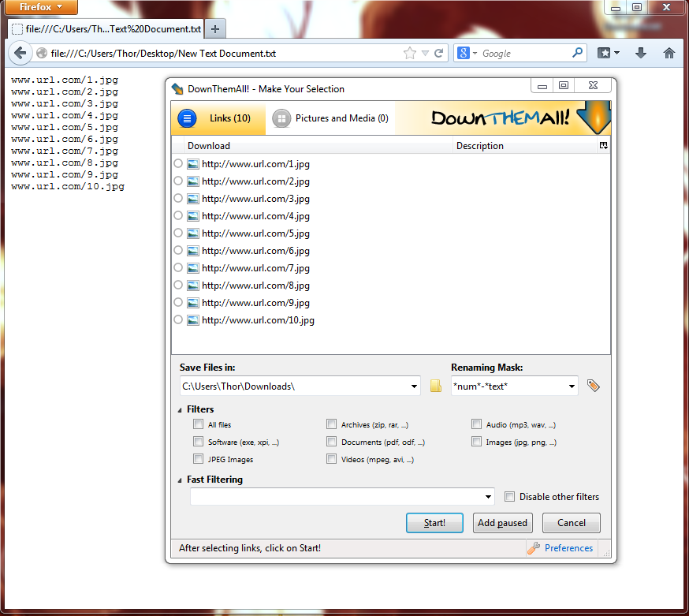This screenshot has width=689, height=616.
Task: Click the Start! button
Action: 434,523
